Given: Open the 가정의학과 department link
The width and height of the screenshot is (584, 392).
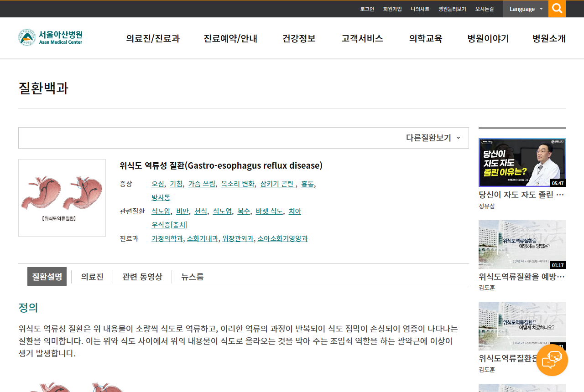Looking at the screenshot, I should 167,238.
